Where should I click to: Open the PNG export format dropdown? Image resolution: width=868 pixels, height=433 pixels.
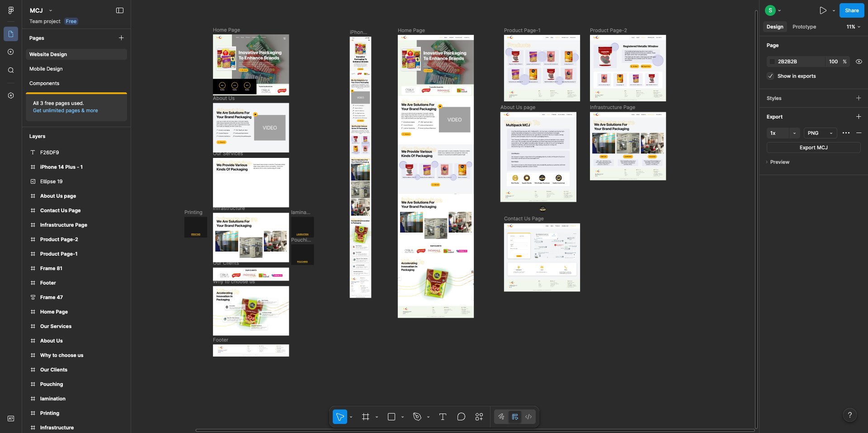point(820,133)
